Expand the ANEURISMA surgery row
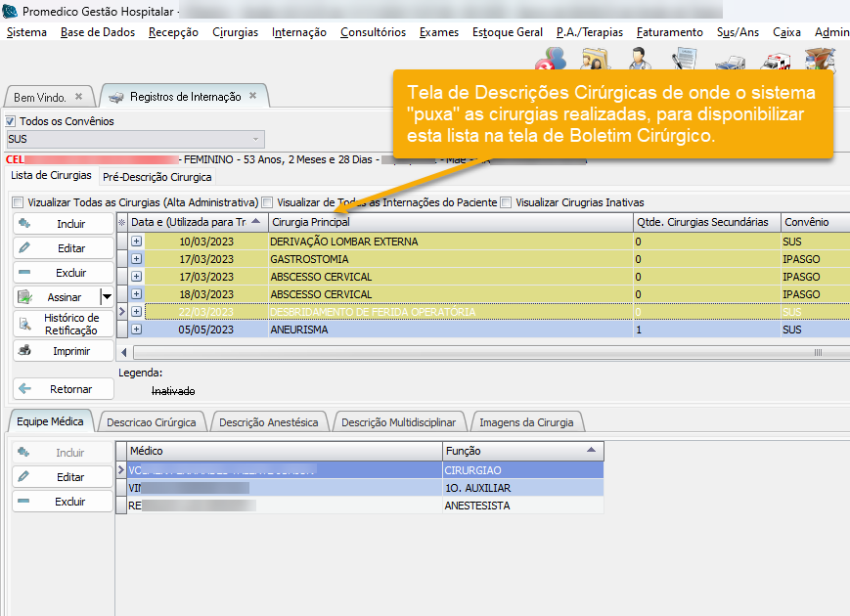850x616 pixels. pyautogui.click(x=137, y=330)
